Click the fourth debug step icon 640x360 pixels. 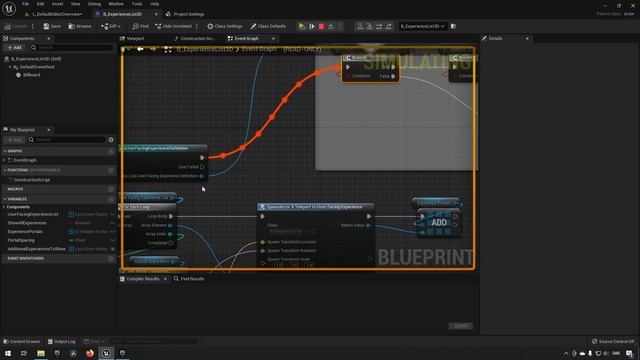[x=388, y=26]
